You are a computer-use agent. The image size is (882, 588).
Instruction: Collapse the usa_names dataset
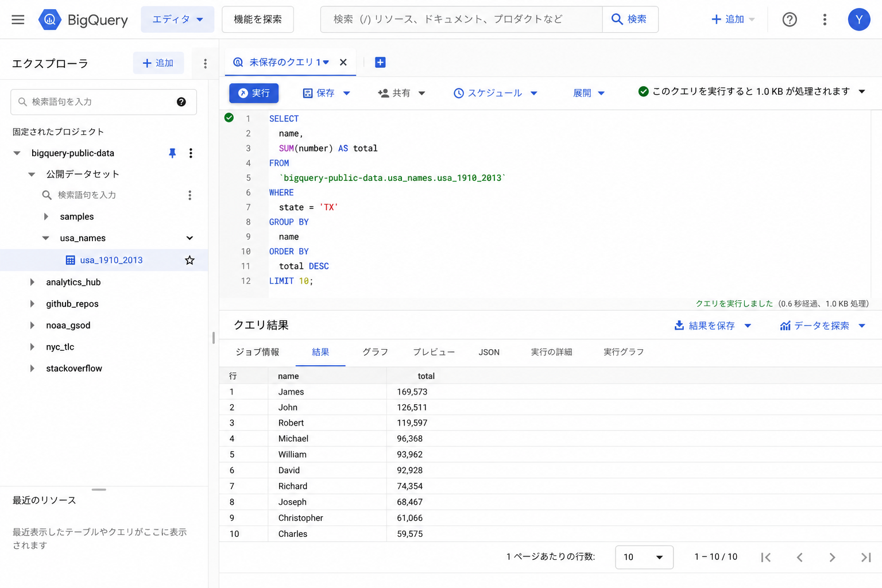point(46,238)
